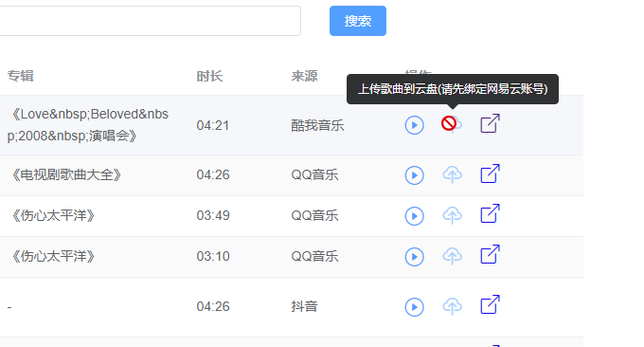
Task: Open external link for 03:49 song
Action: [490, 213]
